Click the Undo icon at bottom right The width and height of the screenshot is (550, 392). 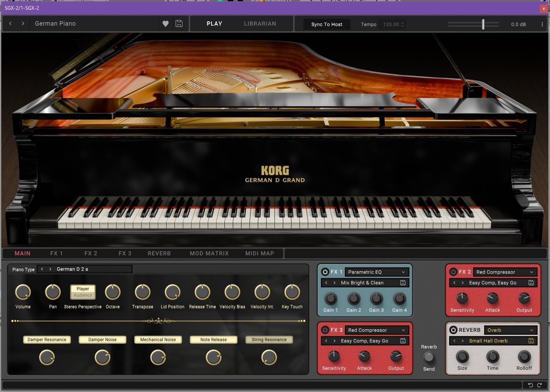tap(530, 385)
